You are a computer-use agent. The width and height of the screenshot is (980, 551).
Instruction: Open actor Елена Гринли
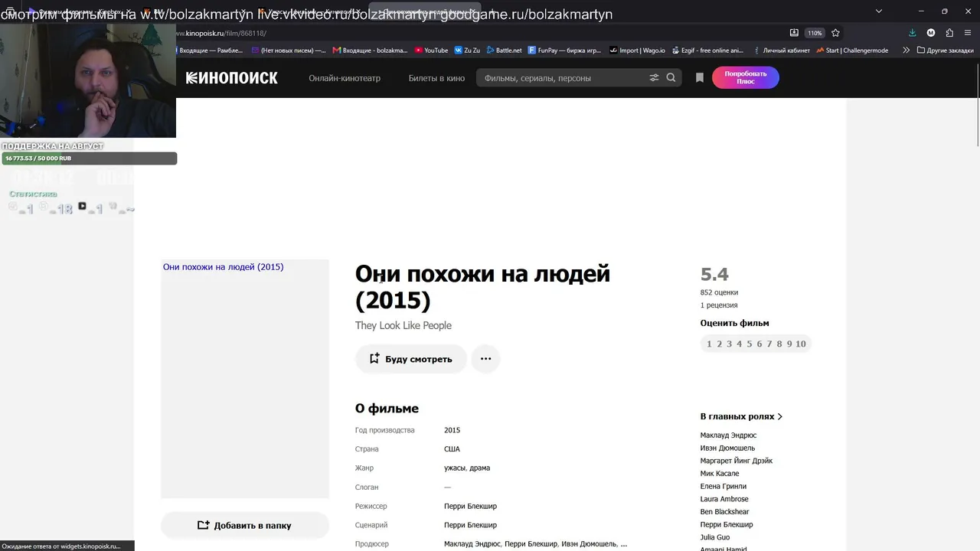pos(723,487)
